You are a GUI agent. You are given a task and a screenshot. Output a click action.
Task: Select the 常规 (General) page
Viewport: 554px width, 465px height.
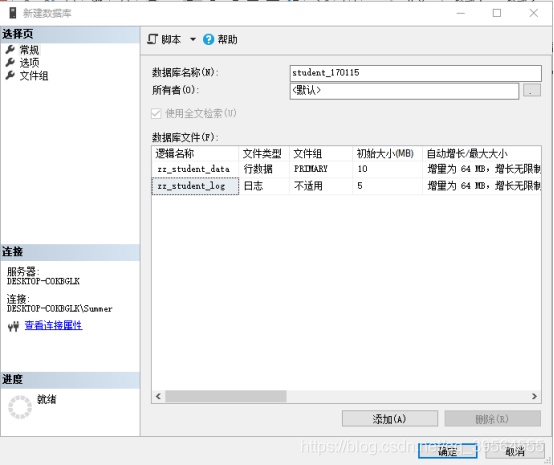(x=29, y=50)
